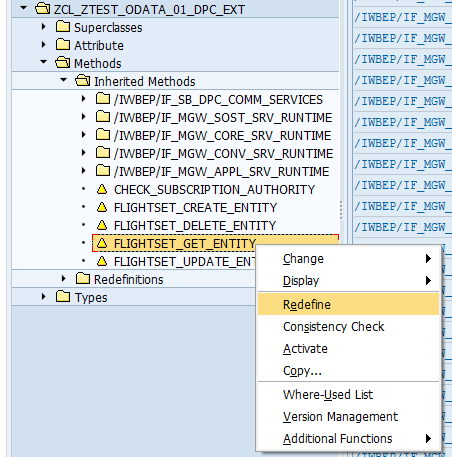The image size is (452, 457).
Task: Select Redefine from the context menu
Action: tap(349, 304)
